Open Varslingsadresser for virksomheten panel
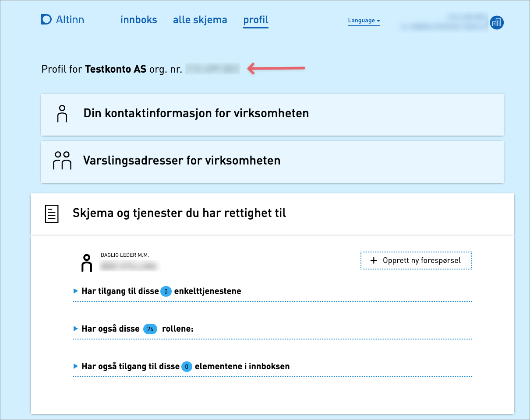530x420 pixels. (182, 161)
